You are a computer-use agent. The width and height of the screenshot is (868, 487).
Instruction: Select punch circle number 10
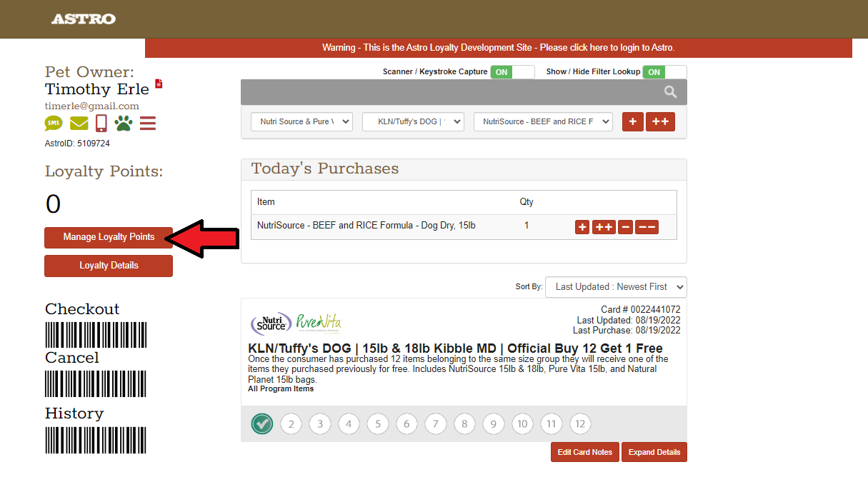click(522, 424)
